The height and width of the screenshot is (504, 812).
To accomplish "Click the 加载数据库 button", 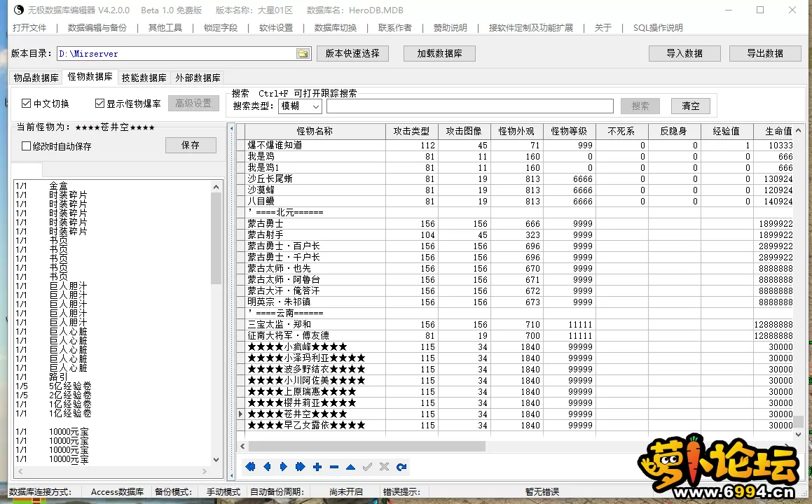I will 440,53.
